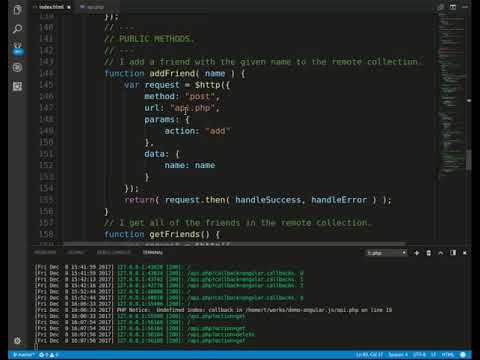Maximize the panel with chevron up icon
This screenshot has height=360, width=480.
coord(441,253)
